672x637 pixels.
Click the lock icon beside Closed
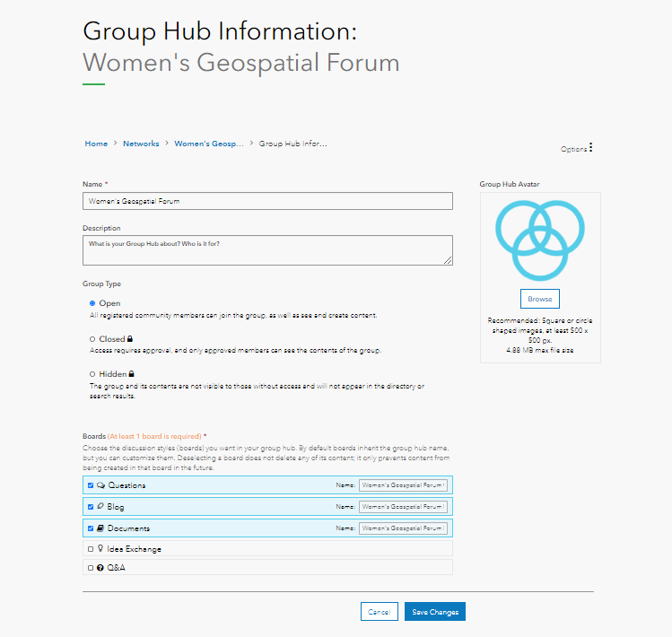[130, 339]
